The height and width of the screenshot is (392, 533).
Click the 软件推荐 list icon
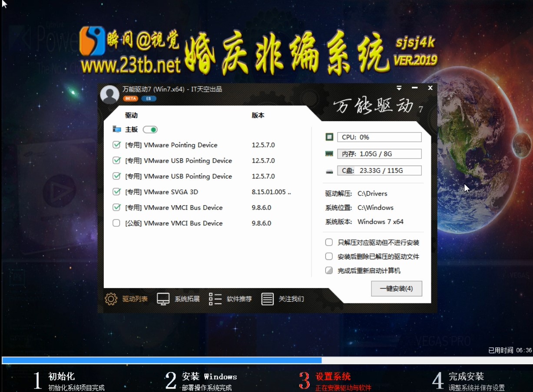click(x=215, y=299)
